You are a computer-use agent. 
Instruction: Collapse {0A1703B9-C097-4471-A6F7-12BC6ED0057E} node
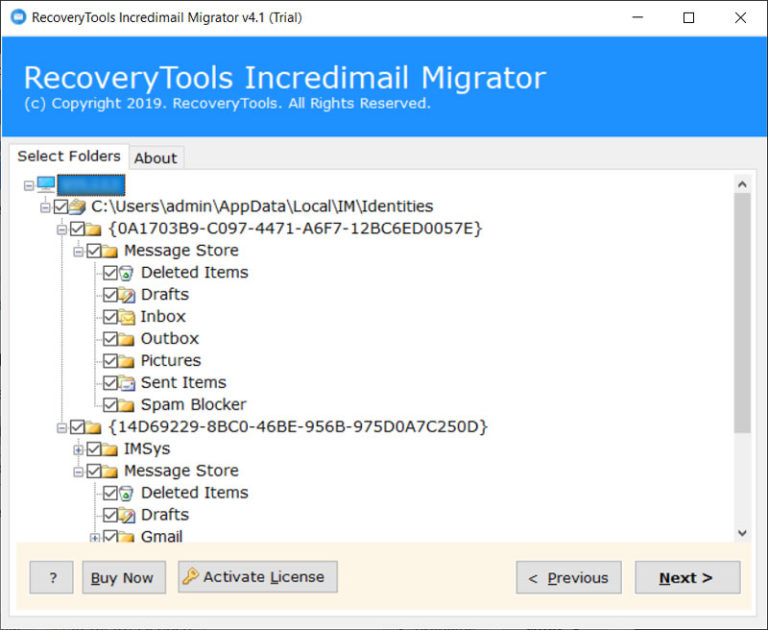[62, 229]
